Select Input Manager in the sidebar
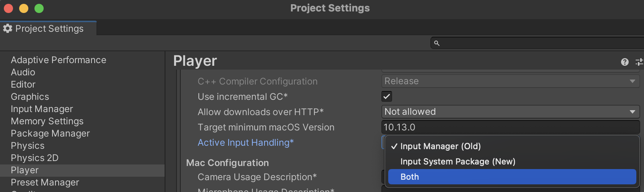This screenshot has width=644, height=192. tap(42, 109)
